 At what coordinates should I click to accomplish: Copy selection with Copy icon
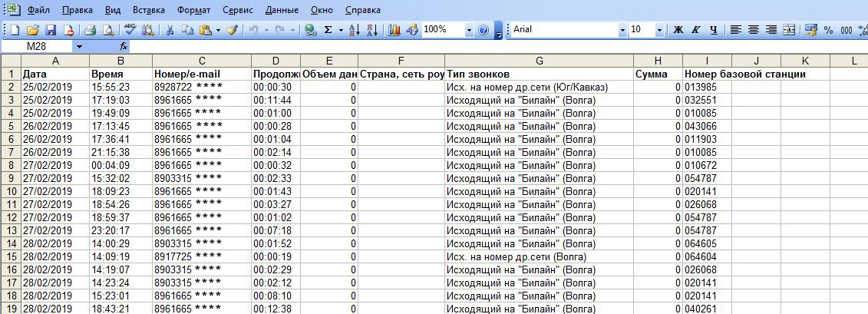tap(188, 31)
